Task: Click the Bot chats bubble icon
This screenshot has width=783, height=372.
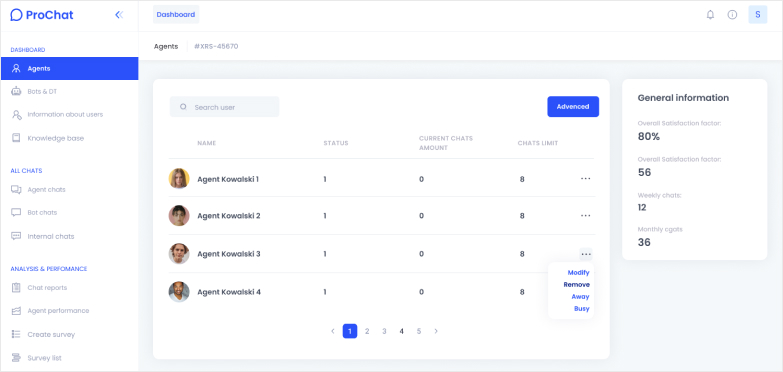Action: [16, 212]
